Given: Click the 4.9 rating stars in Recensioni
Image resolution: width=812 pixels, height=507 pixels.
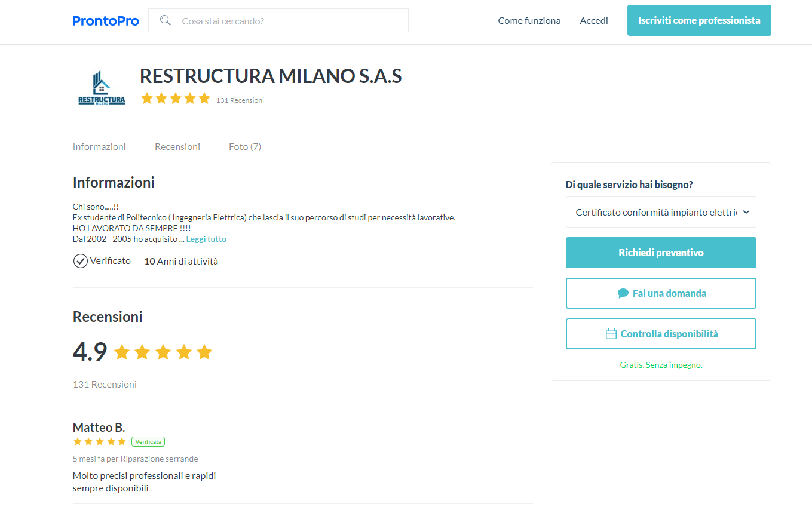Looking at the screenshot, I should coord(163,352).
